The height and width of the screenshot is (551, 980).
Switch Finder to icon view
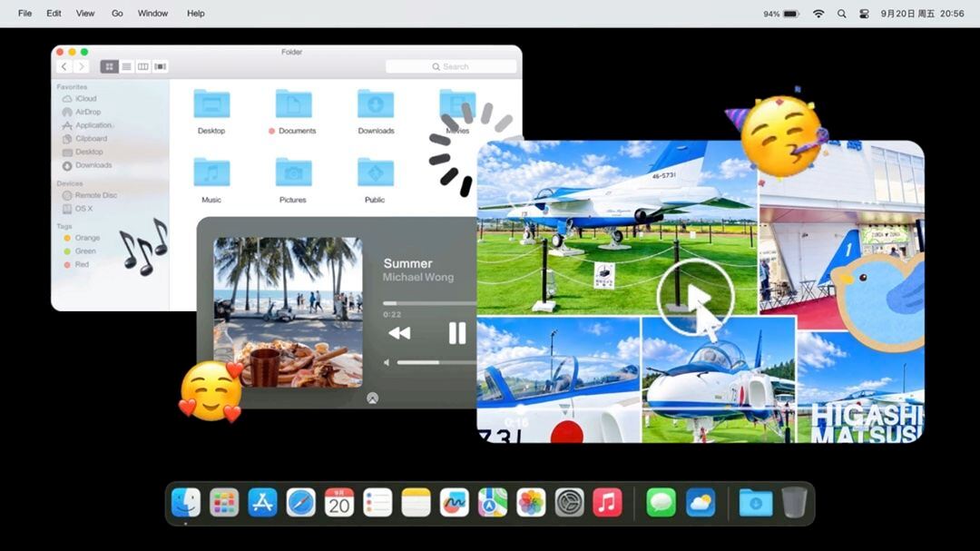coord(110,66)
